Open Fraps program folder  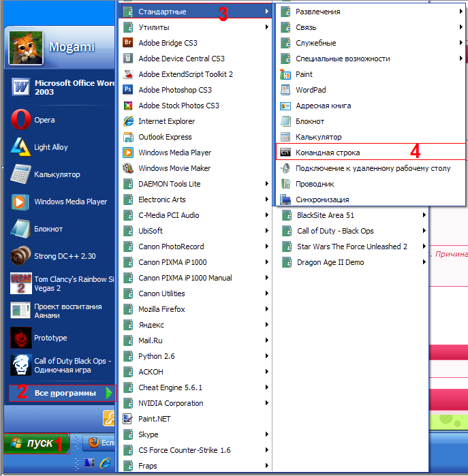196,466
